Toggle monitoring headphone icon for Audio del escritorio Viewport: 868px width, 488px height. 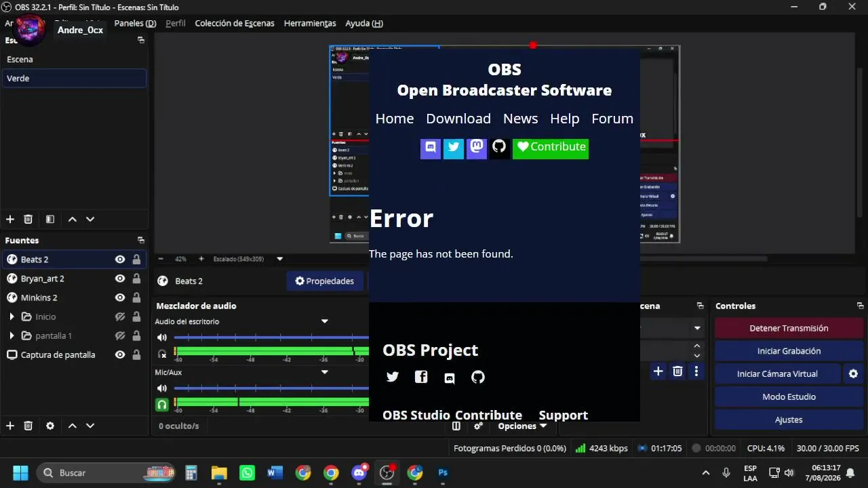[x=162, y=353]
